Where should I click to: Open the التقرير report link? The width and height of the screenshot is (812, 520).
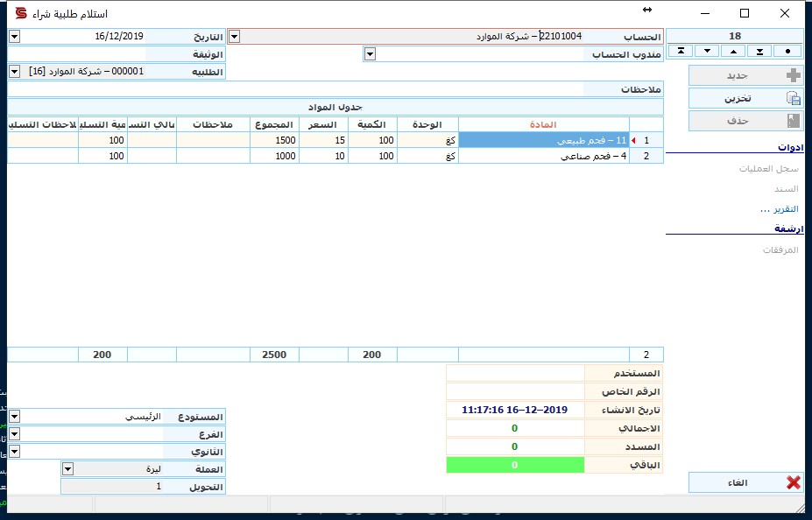point(780,209)
